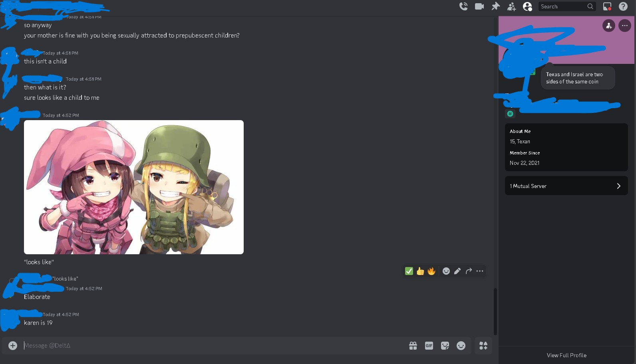
Task: Open the apps launcher button
Action: click(483, 346)
